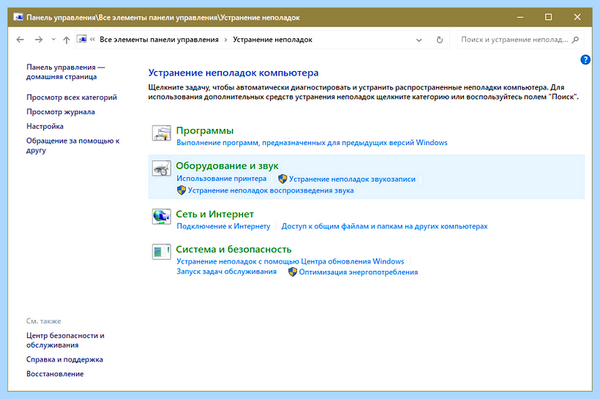Go up one level with Up arrow
Viewport: 600px width, 399px height.
click(x=66, y=39)
